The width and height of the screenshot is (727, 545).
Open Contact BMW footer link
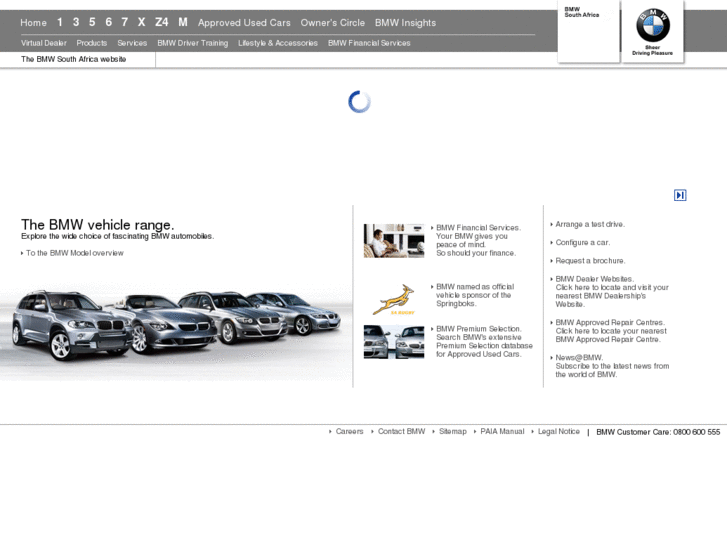[401, 431]
